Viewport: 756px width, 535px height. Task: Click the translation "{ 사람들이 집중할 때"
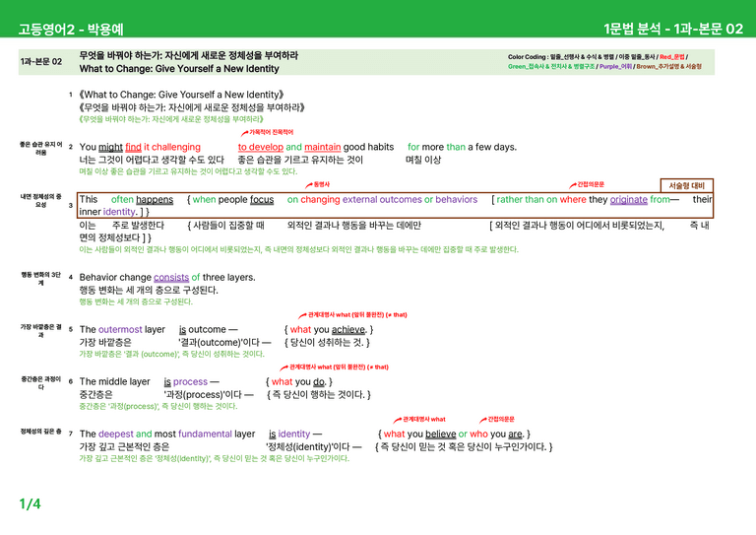coord(226,226)
